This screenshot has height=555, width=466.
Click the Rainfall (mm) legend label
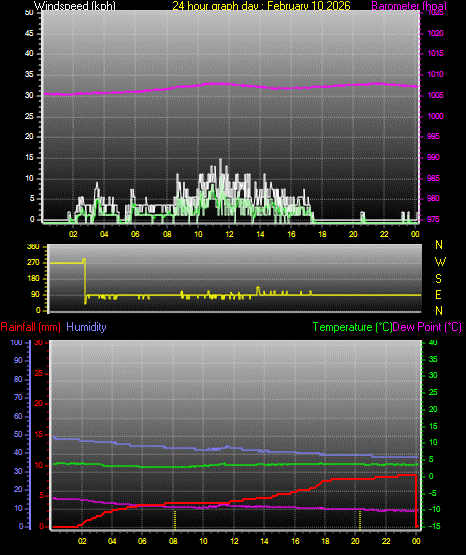(30, 327)
